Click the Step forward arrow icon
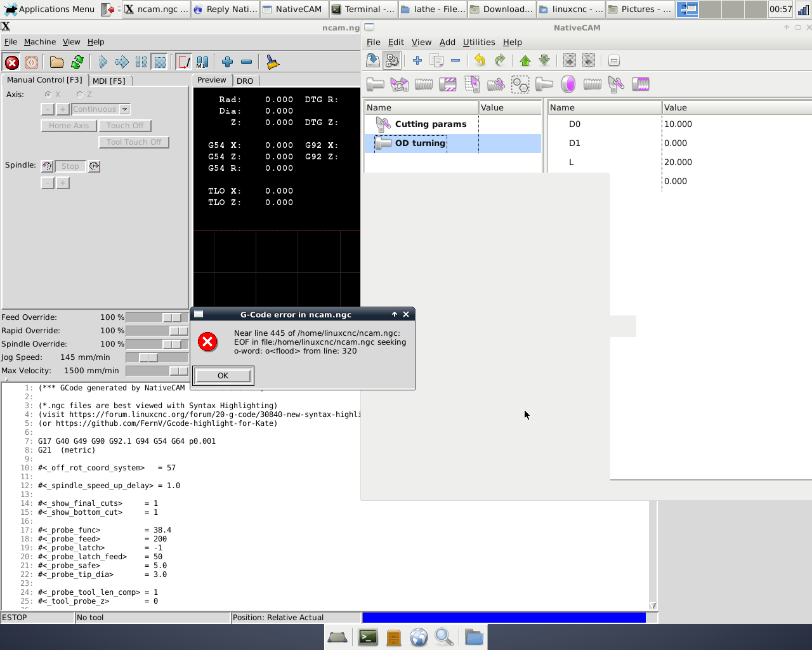 click(122, 62)
